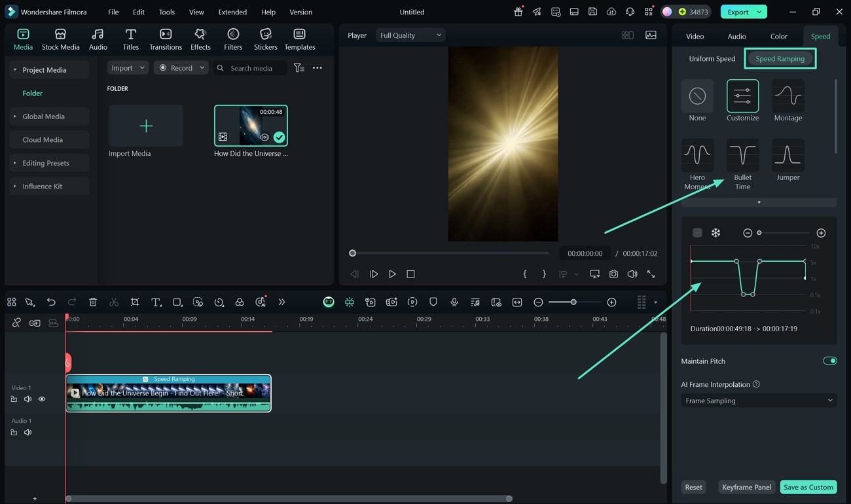Open the Stock Media tab
The height and width of the screenshot is (504, 851).
click(x=60, y=39)
